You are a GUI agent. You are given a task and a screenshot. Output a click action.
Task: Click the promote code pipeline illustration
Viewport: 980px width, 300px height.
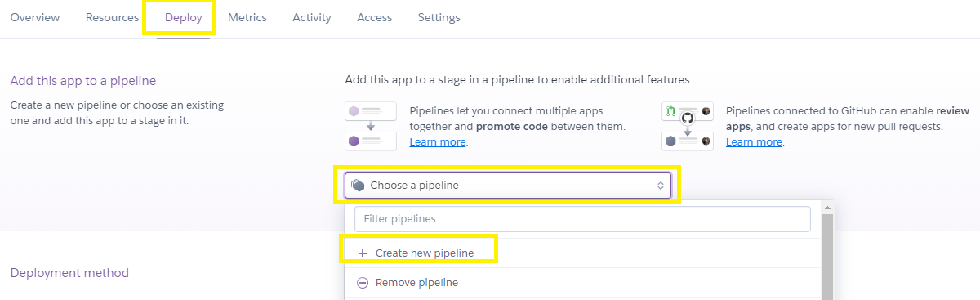pos(371,126)
